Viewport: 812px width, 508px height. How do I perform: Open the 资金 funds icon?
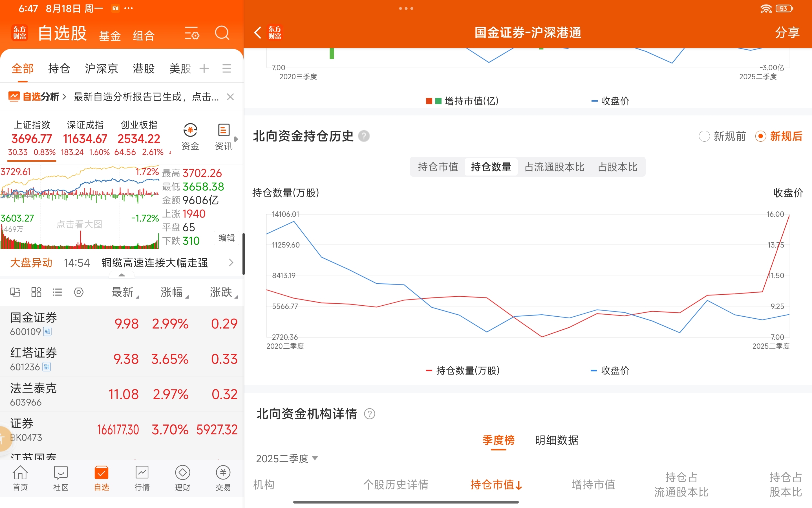tap(190, 137)
